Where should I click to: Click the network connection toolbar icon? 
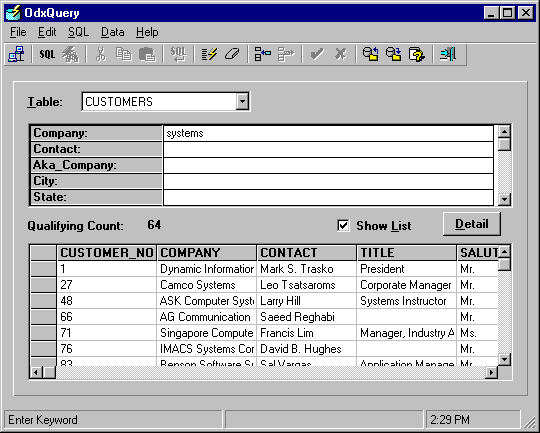16,54
